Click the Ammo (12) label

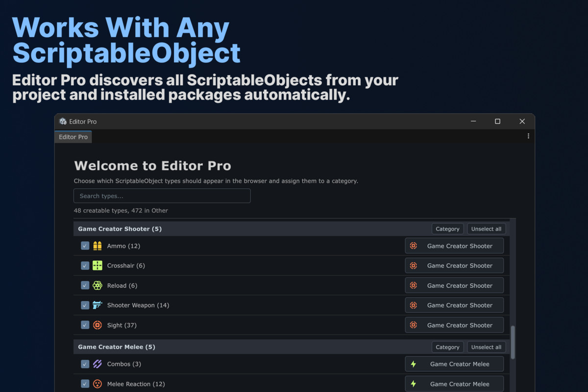(x=123, y=246)
